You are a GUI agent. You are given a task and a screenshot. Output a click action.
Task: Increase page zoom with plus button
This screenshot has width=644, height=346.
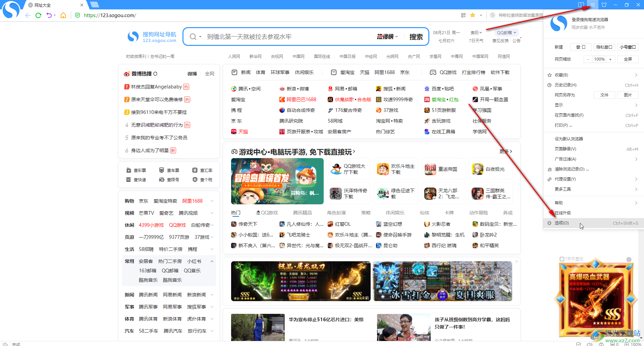610,59
